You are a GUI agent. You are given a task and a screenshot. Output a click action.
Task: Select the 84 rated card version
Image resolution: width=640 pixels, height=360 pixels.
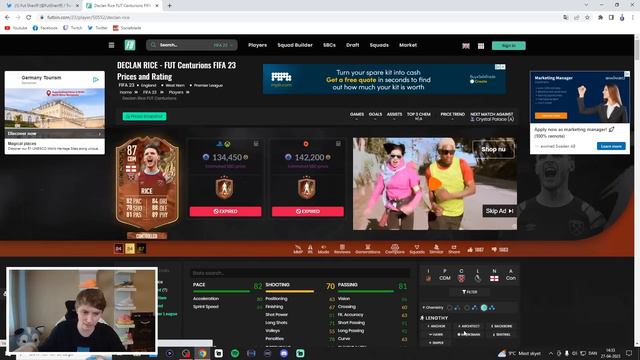click(x=119, y=249)
